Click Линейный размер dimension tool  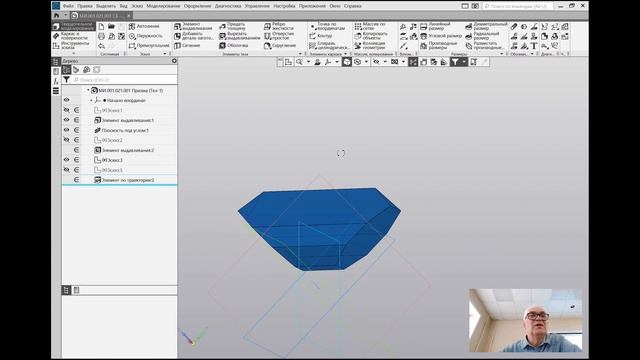(x=435, y=27)
